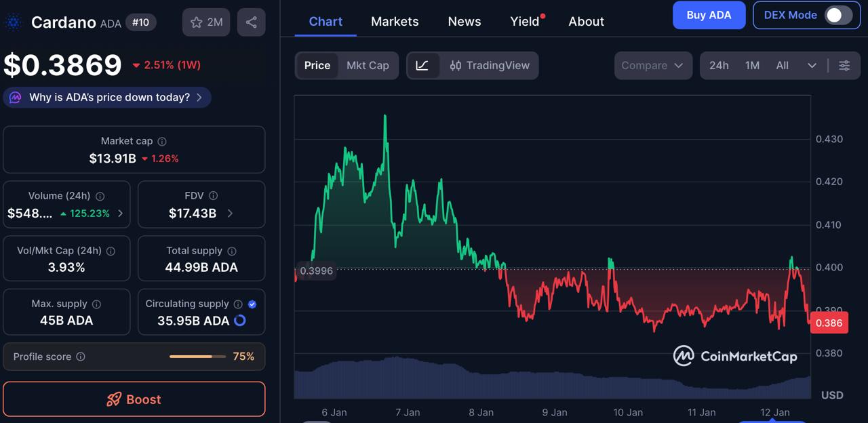Click the share icon next to watchlist

click(x=251, y=22)
